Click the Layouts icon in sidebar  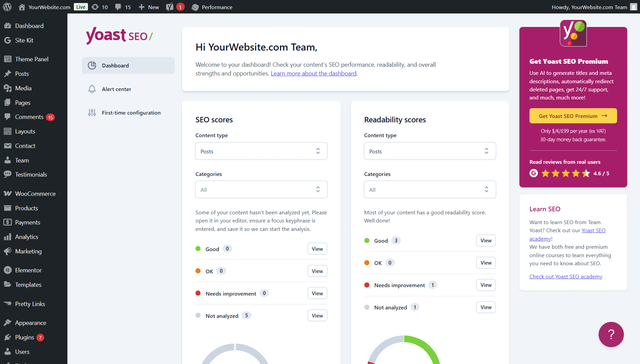pos(7,131)
